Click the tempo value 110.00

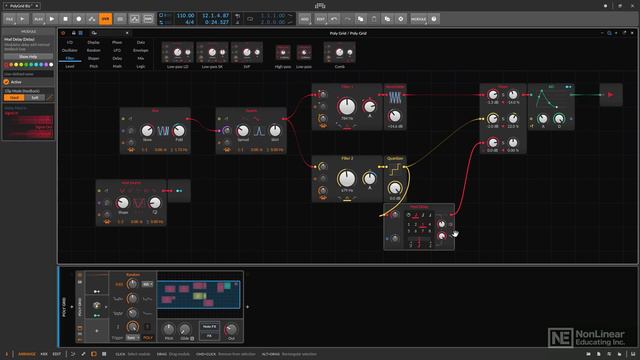tap(185, 16)
